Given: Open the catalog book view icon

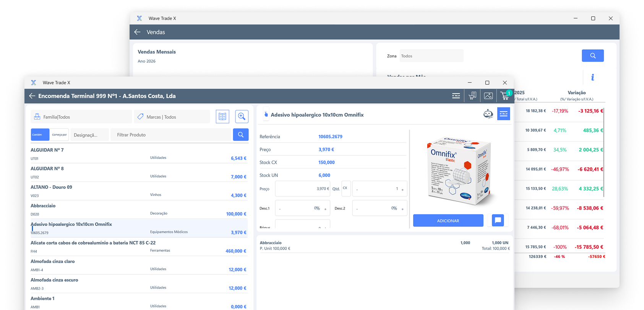Looking at the screenshot, I should pyautogui.click(x=222, y=116).
